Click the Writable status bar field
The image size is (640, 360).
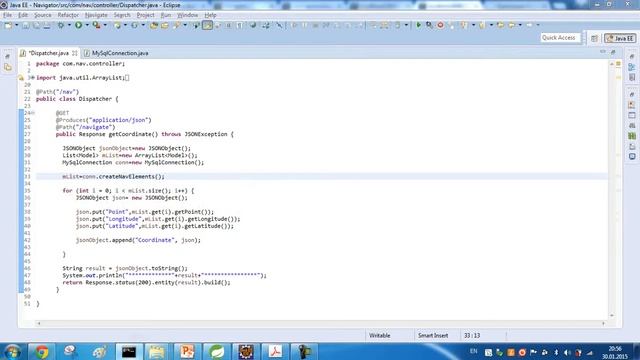[x=380, y=336]
